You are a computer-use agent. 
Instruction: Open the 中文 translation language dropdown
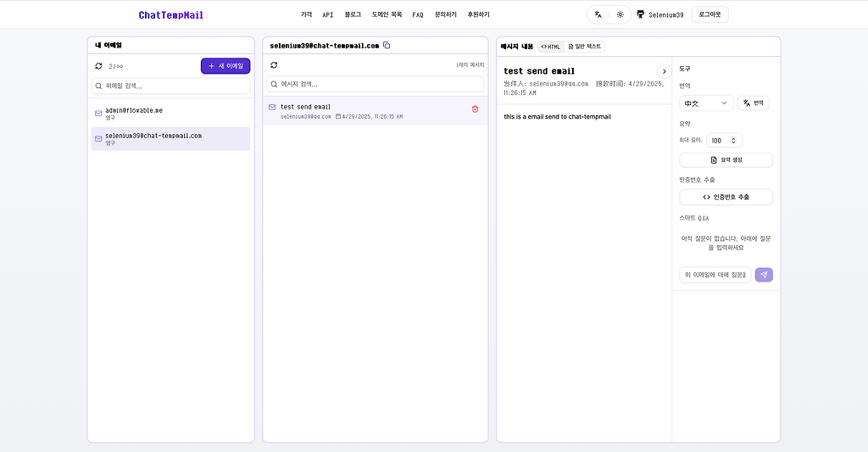coord(706,103)
